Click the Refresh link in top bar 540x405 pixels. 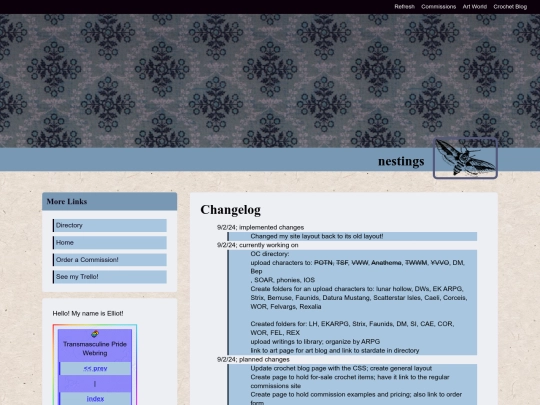coord(404,7)
